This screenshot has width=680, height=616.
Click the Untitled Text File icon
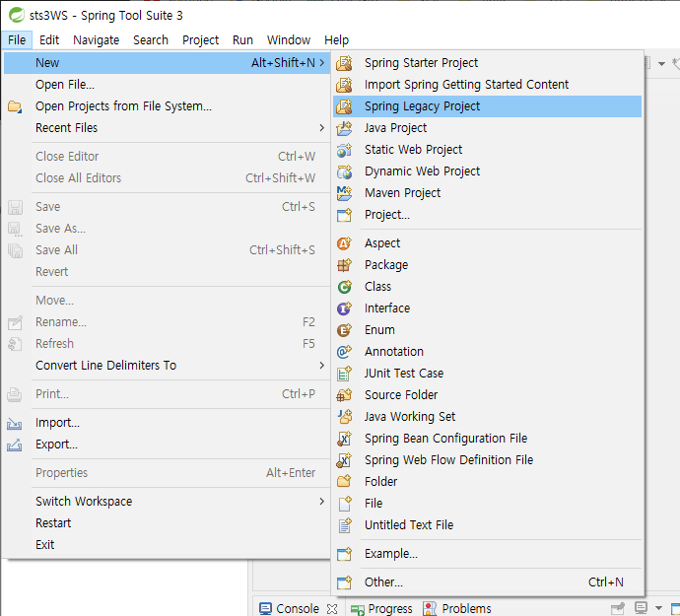coord(344,525)
